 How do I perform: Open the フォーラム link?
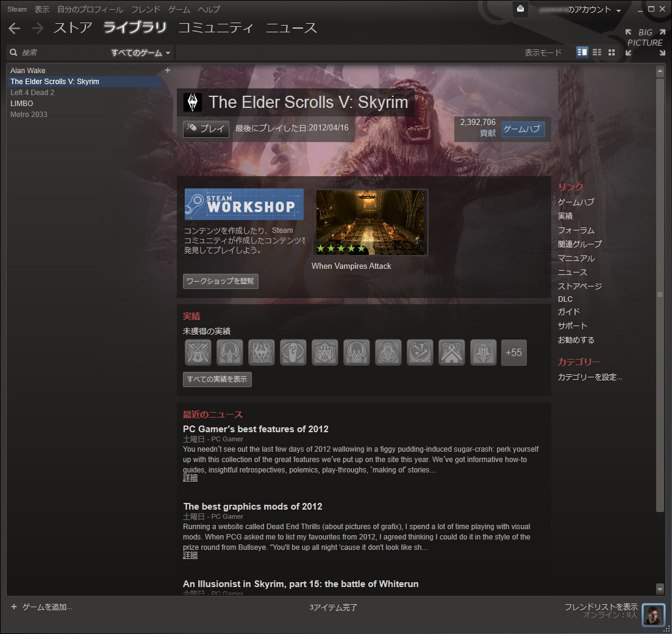[576, 230]
